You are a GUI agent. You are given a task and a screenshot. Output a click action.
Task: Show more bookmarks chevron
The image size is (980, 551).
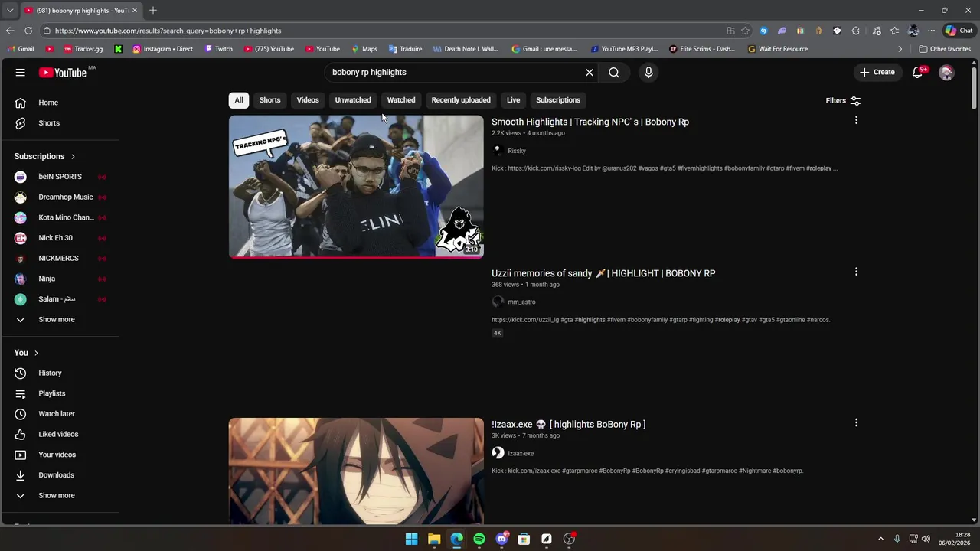pos(900,49)
